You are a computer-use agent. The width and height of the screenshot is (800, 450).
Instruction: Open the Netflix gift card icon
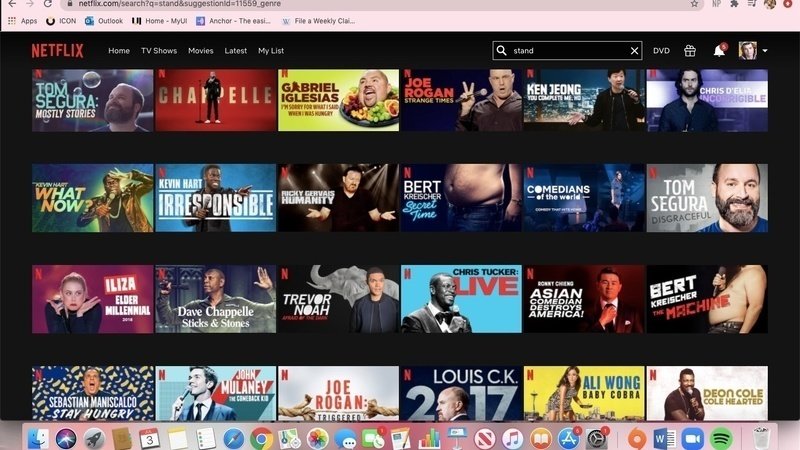pos(690,51)
